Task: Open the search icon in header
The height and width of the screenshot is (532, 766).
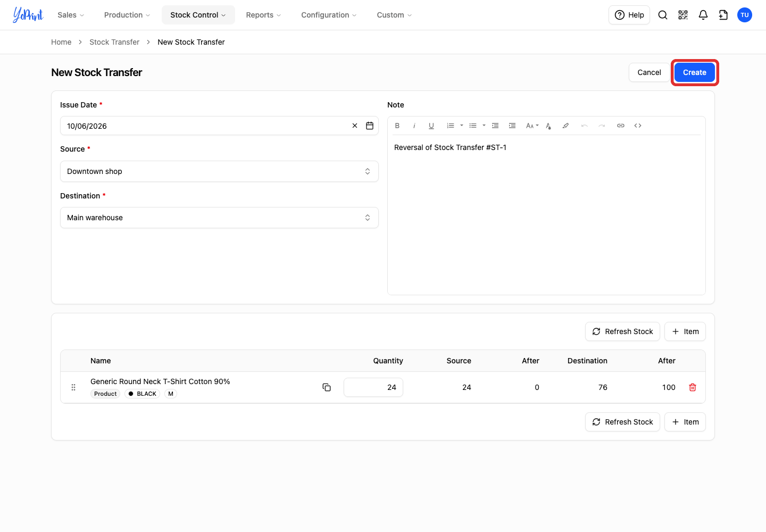Action: (x=663, y=15)
